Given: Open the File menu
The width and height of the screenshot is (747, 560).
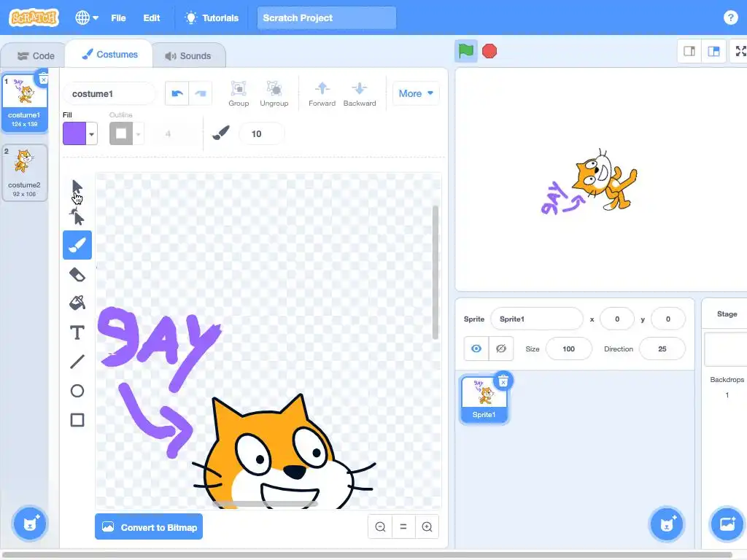Looking at the screenshot, I should (x=118, y=17).
